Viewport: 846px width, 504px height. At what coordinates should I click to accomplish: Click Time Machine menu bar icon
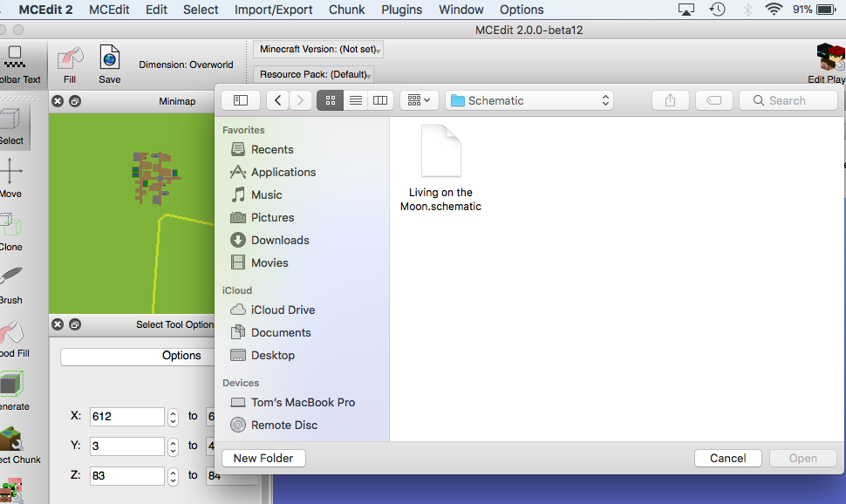[718, 10]
